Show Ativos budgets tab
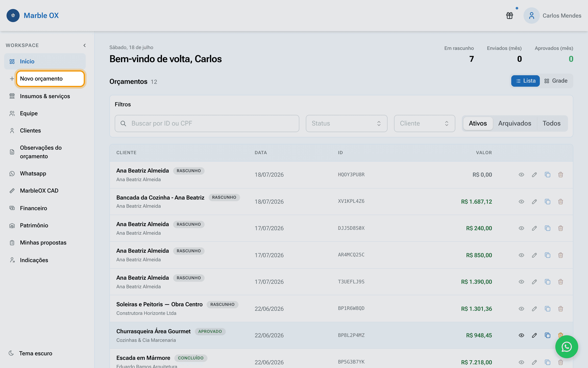The width and height of the screenshot is (588, 368). click(478, 123)
